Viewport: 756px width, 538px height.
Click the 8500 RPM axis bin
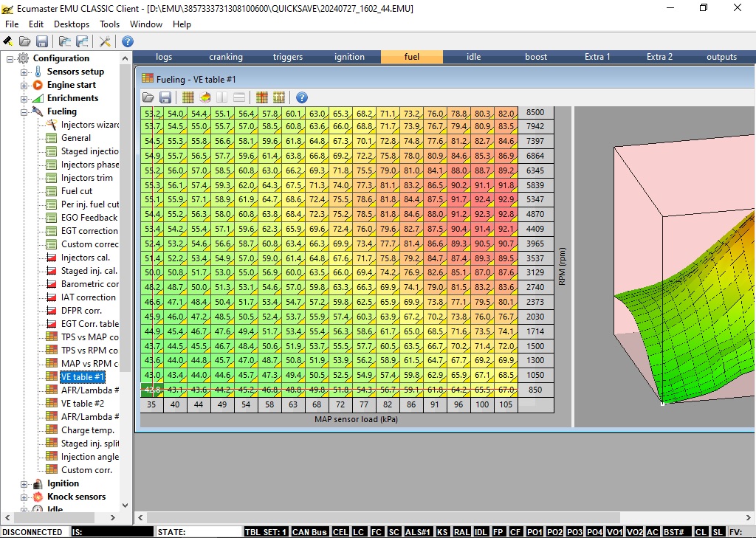tap(536, 112)
